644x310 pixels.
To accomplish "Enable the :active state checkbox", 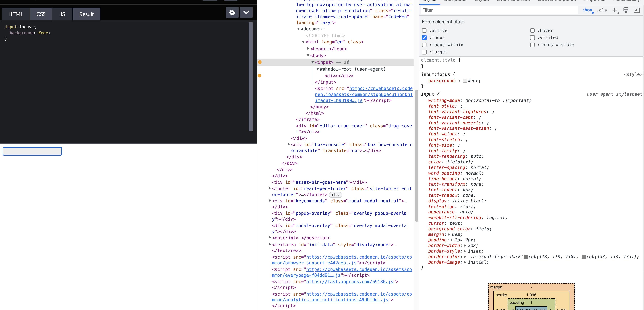I will pos(424,30).
